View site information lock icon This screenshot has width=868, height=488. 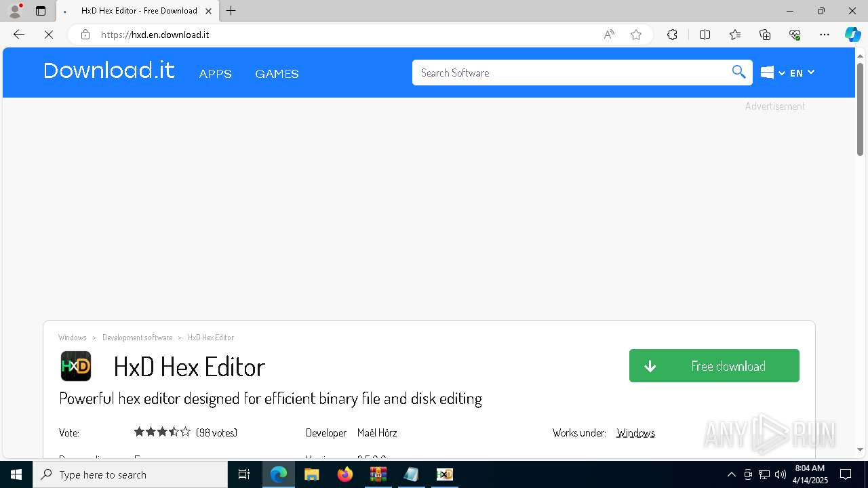click(85, 35)
